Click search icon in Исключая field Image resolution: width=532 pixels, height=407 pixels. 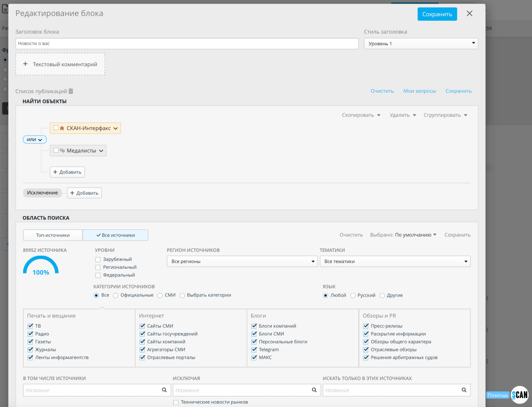[314, 390]
